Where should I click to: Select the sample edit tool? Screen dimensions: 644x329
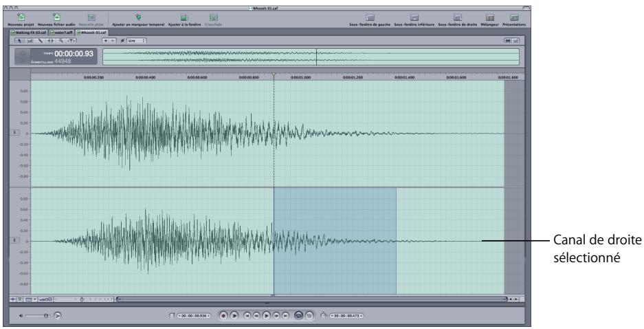(x=30, y=41)
